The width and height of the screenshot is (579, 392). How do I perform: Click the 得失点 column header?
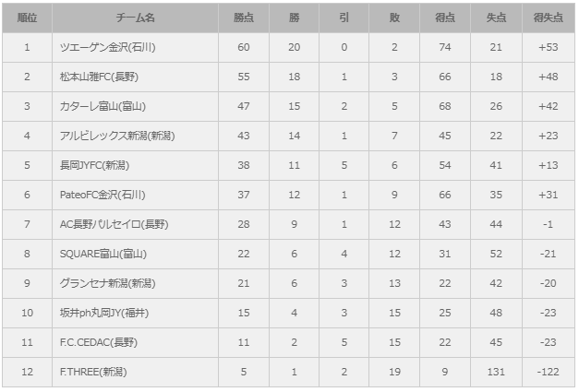pyautogui.click(x=548, y=18)
